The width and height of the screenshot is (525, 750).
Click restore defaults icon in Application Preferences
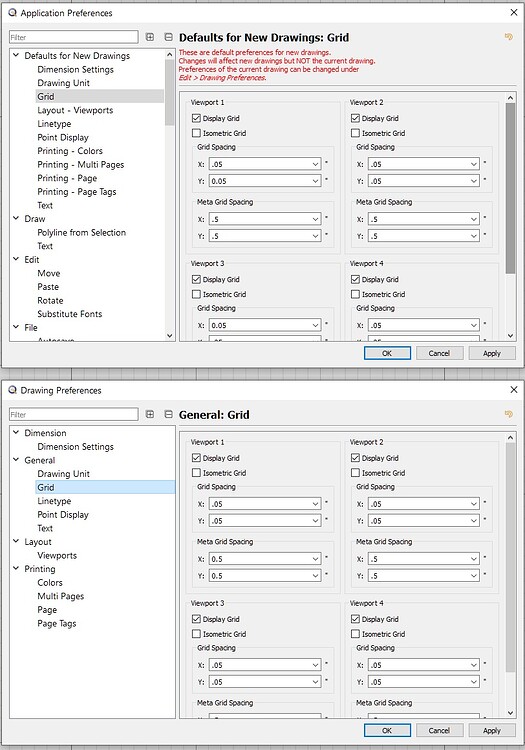click(509, 36)
